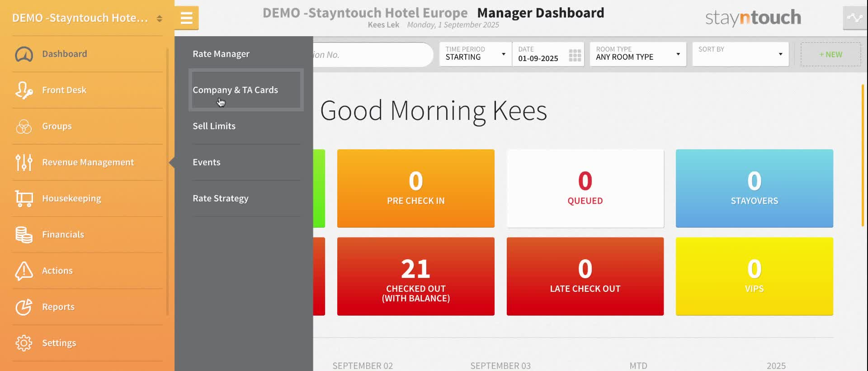
Task: Click the SEPTEMBER 02 column header
Action: point(363,366)
